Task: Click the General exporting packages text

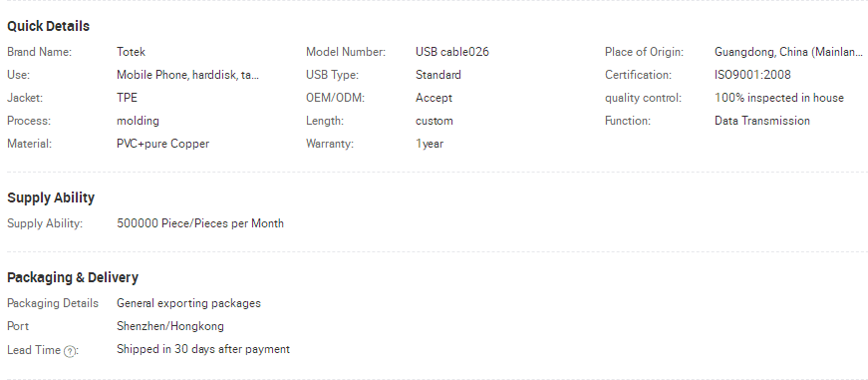Action: [x=188, y=303]
